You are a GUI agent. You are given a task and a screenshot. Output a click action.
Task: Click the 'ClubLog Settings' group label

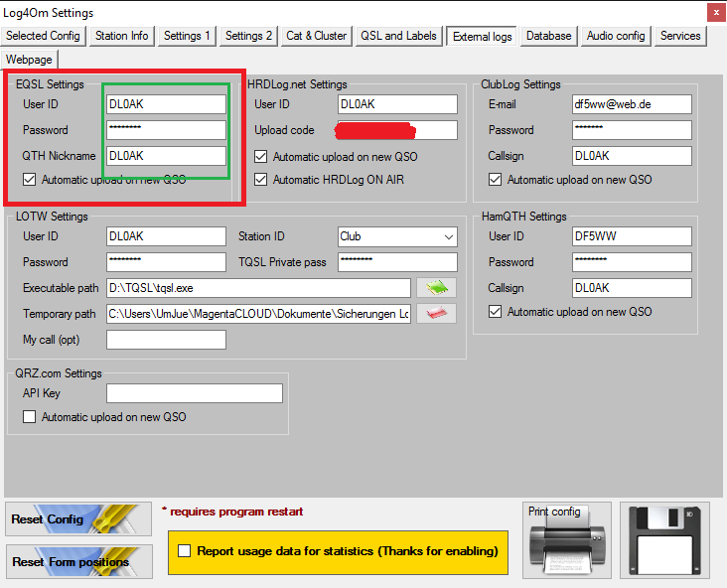click(520, 84)
